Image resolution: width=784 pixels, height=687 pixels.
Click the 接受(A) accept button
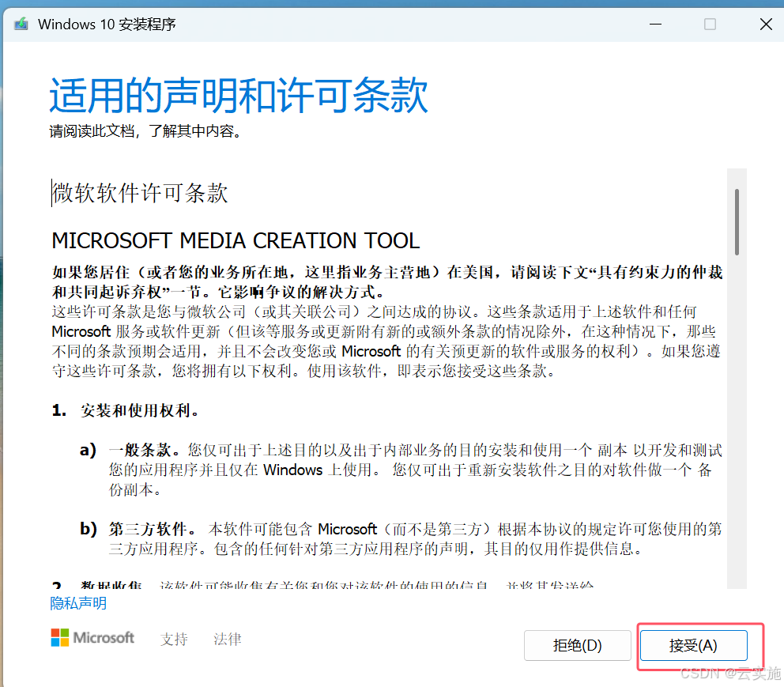693,646
